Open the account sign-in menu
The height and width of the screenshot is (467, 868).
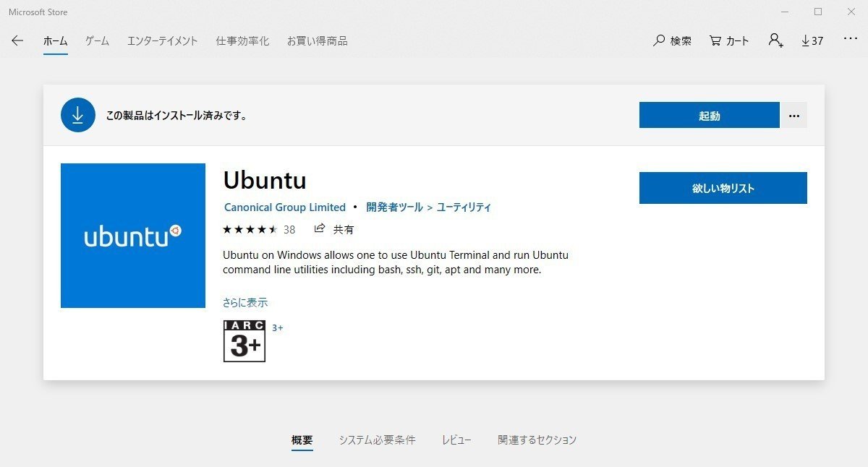(x=774, y=41)
